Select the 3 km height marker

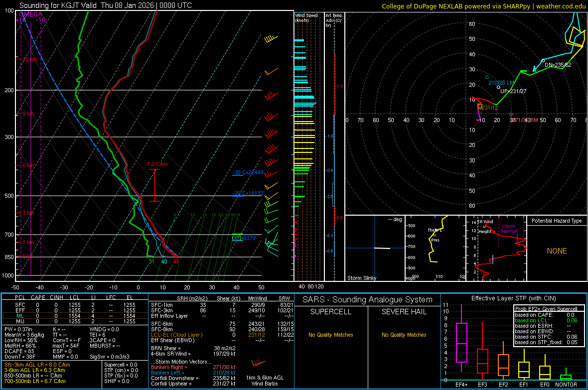[28, 213]
